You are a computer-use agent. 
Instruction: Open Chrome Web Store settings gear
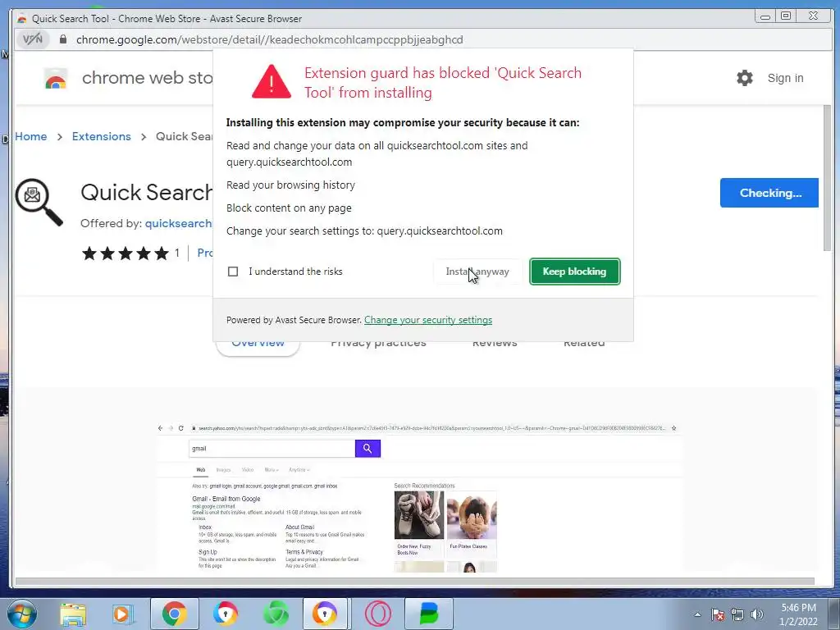[x=745, y=78]
